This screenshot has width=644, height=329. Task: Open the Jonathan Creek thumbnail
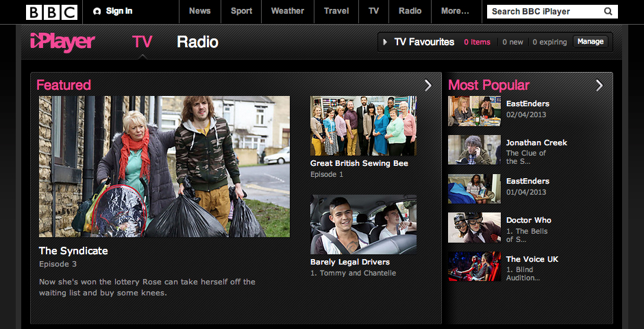[474, 150]
